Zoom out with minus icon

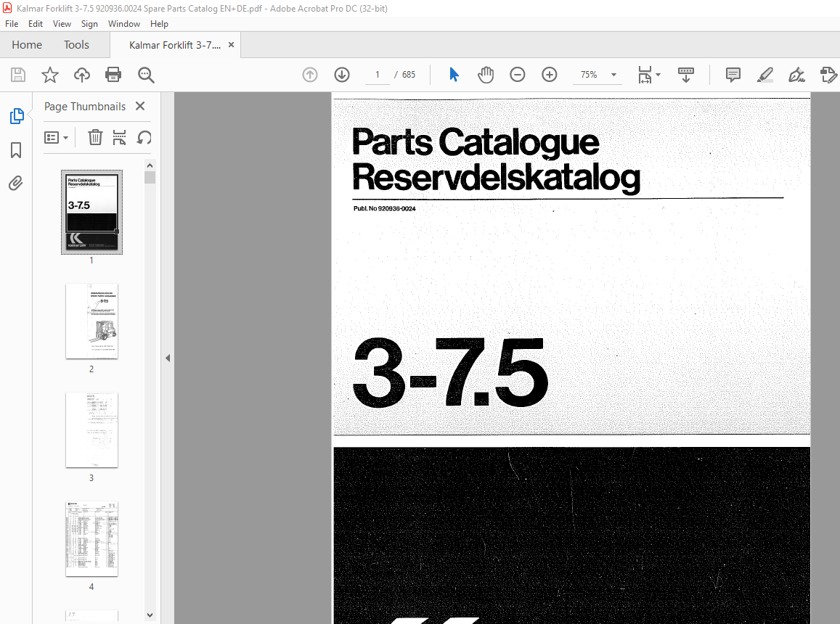(518, 75)
